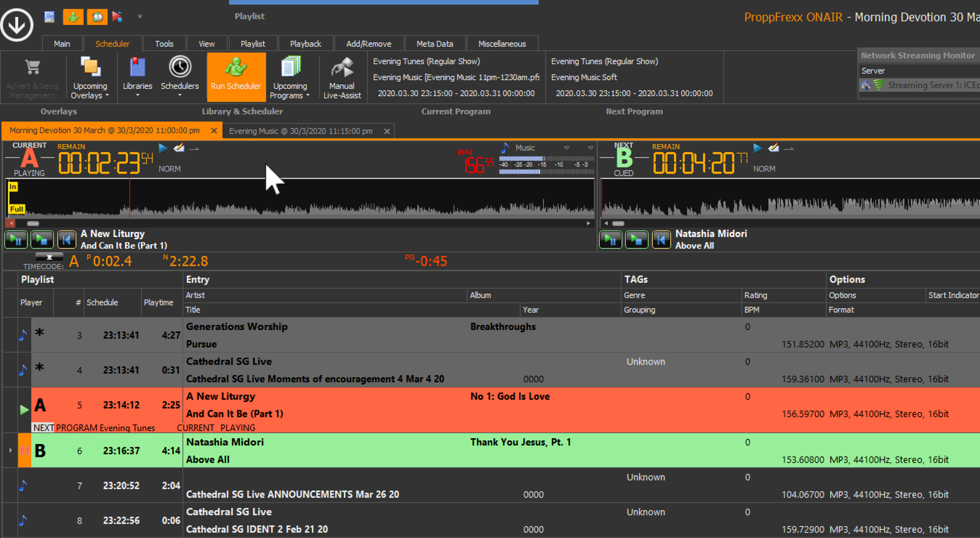Switch to the Main ribbon tab
Viewport: 980px width, 538px height.
coord(62,44)
